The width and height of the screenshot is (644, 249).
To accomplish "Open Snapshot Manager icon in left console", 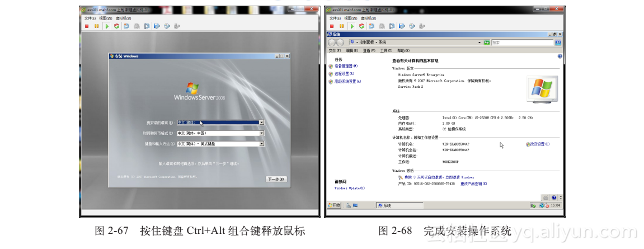I will pos(147,26).
